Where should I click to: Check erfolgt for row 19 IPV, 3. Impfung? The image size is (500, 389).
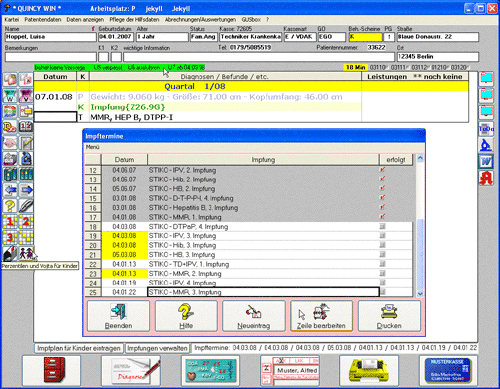[382, 236]
